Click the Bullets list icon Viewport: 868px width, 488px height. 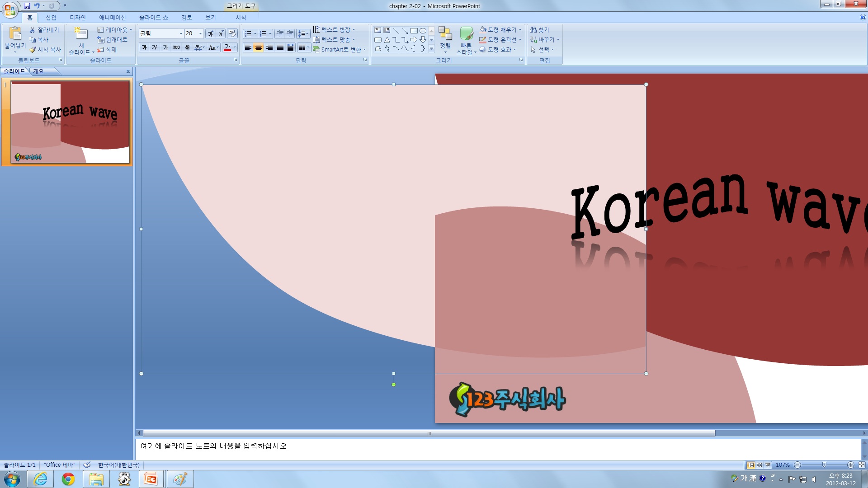point(248,34)
